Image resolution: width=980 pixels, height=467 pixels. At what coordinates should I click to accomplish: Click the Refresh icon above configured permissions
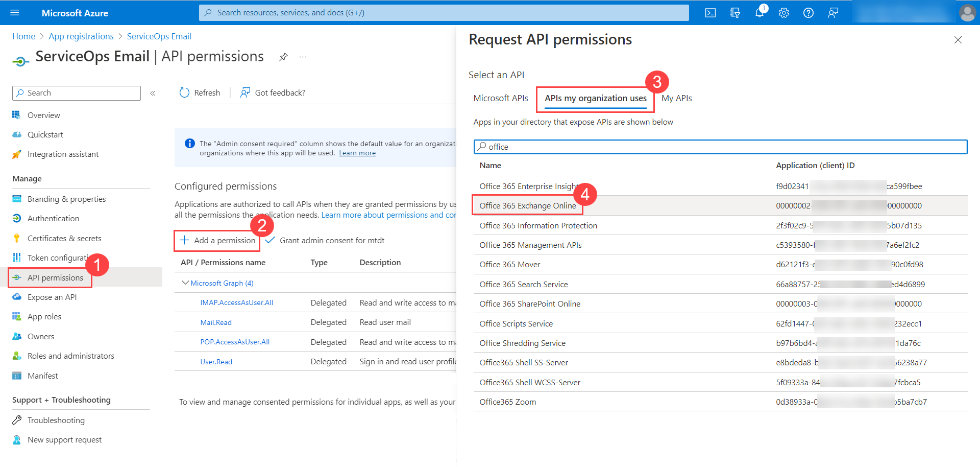pyautogui.click(x=184, y=92)
